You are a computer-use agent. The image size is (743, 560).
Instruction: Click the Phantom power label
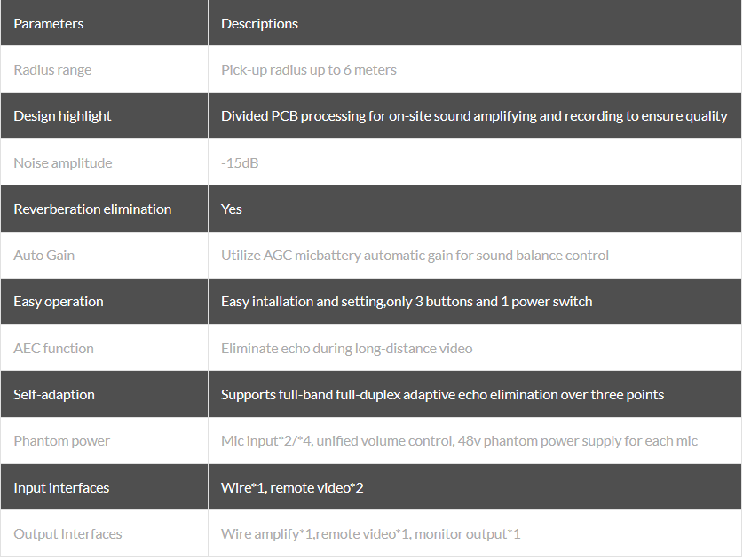tap(62, 441)
